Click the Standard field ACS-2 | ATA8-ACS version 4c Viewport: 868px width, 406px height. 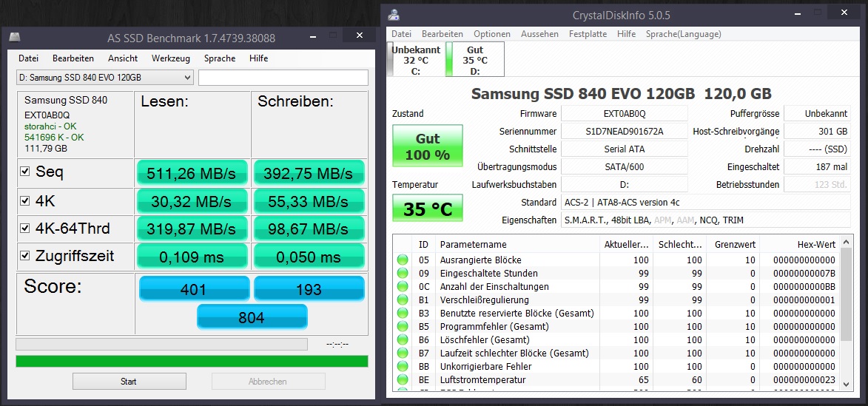[x=706, y=202]
